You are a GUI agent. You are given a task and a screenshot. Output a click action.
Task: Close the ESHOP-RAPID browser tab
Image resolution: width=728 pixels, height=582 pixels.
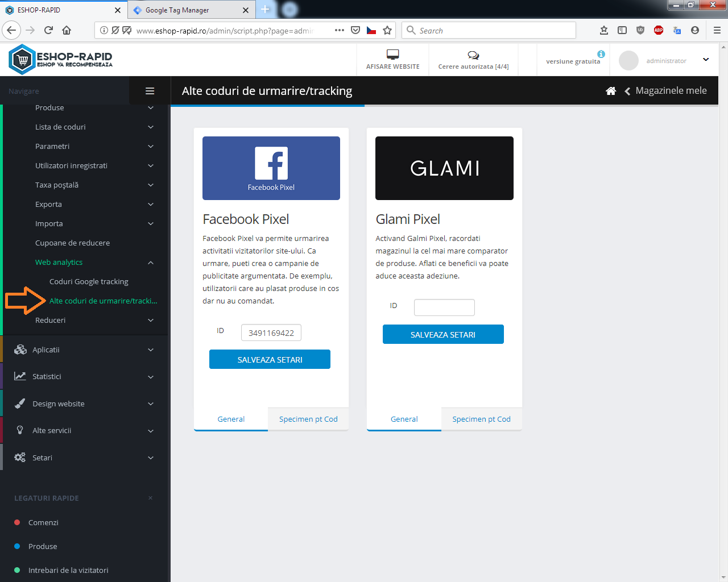point(118,10)
